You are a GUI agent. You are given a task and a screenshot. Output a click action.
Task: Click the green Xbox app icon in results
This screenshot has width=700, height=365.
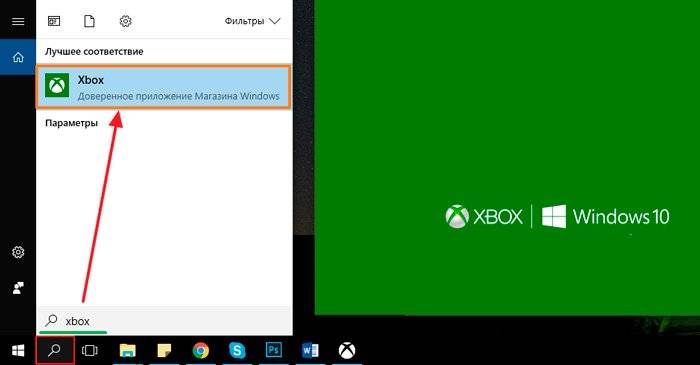[57, 85]
